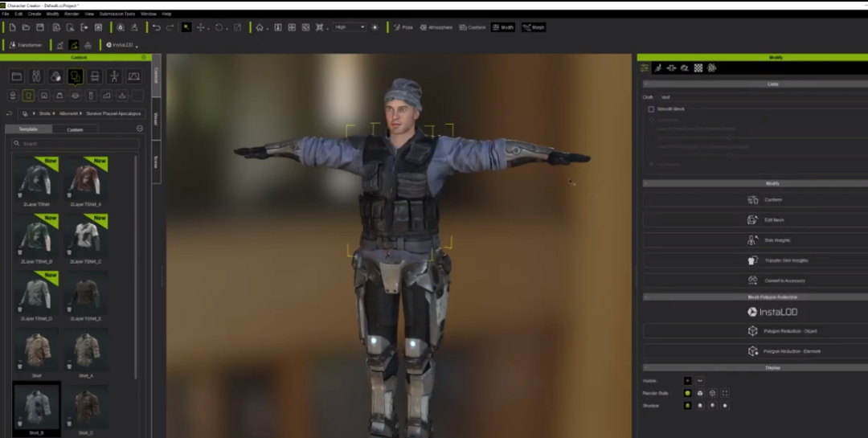Select second Shadow mode button

[x=700, y=405]
